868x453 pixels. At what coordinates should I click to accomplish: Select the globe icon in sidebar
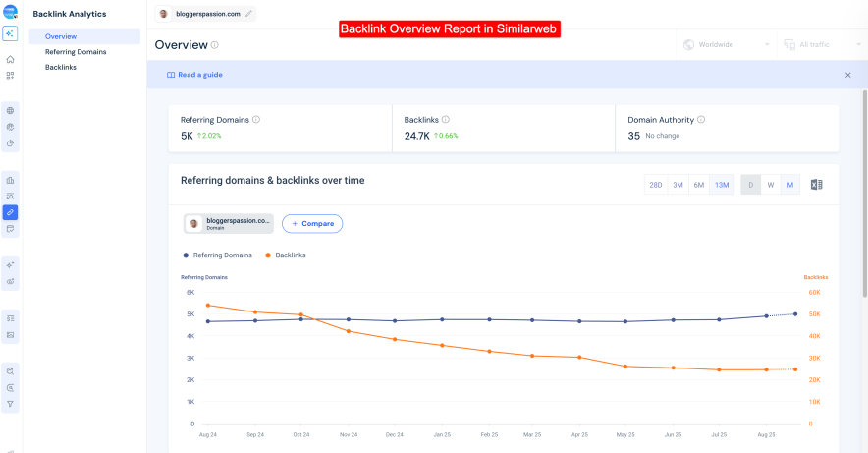coord(10,111)
